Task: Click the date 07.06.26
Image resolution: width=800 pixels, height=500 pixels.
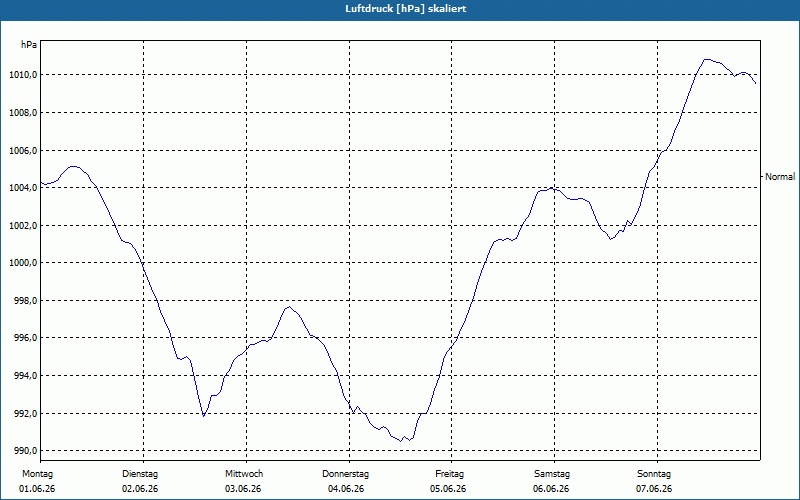Action: click(654, 489)
